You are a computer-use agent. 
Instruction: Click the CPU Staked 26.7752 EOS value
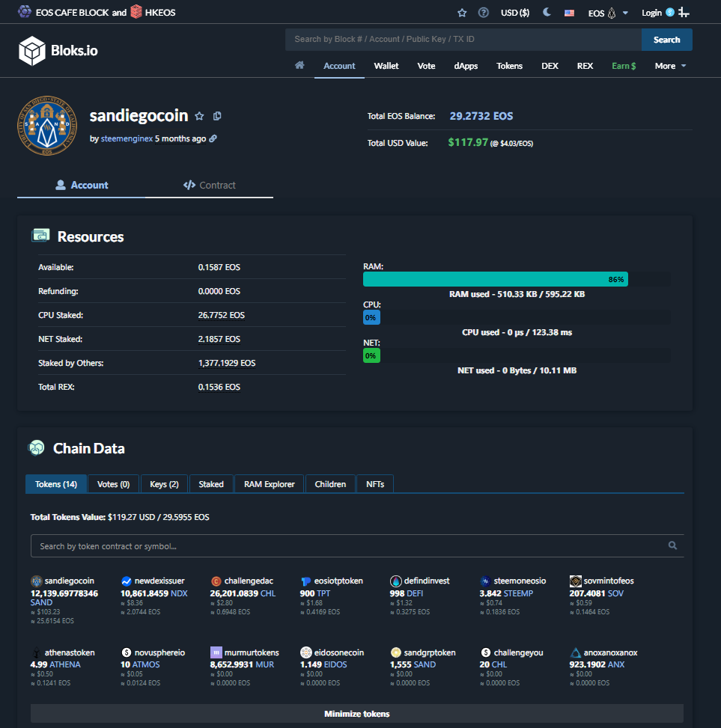coord(221,315)
